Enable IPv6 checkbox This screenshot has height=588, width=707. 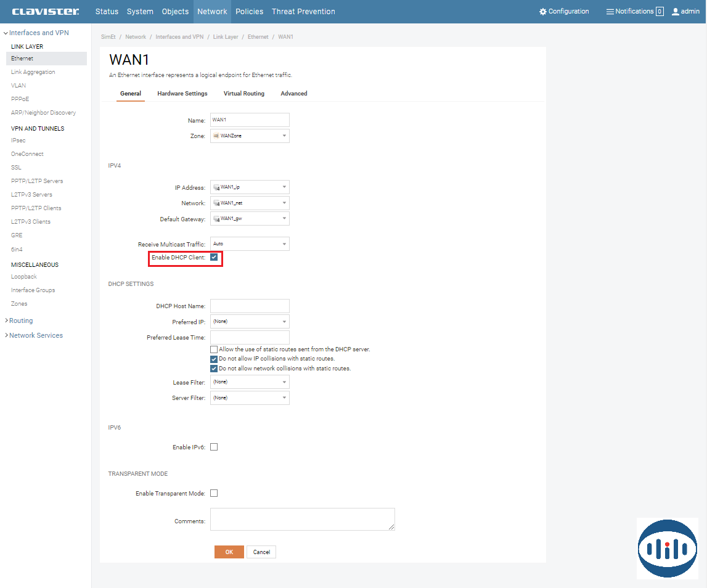(214, 447)
